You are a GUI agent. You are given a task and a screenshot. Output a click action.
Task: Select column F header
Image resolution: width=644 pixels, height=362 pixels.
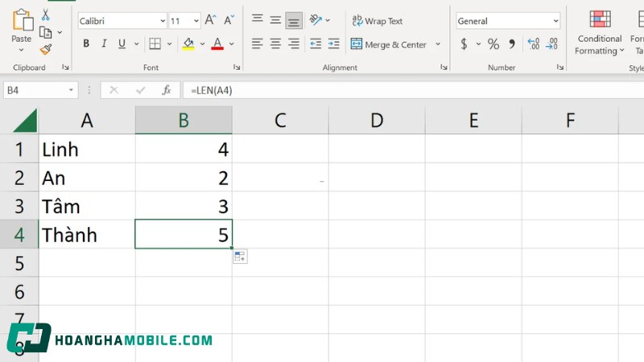pos(570,120)
